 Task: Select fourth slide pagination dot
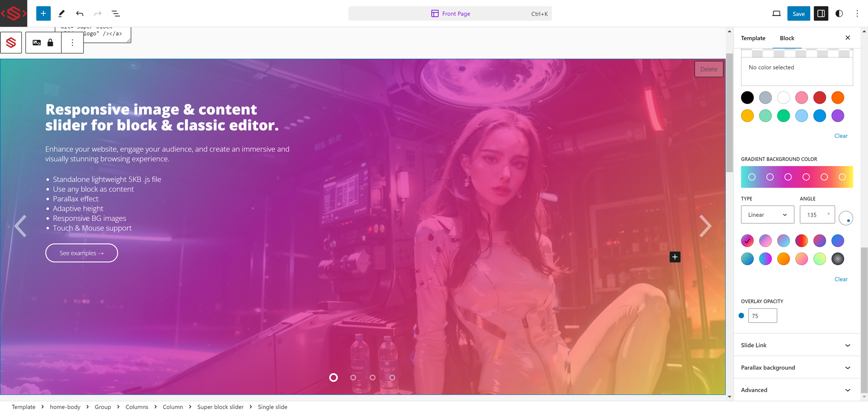[392, 378]
